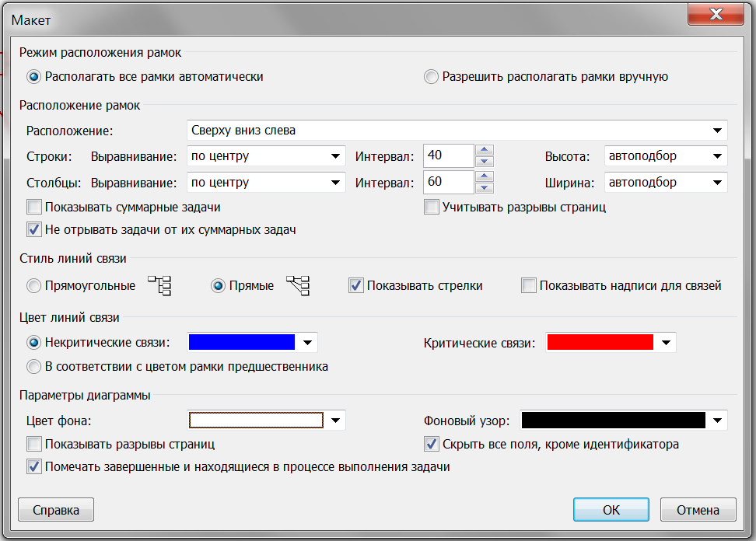The height and width of the screenshot is (541, 756).
Task: Click the 'Справка' help button
Action: (x=56, y=510)
